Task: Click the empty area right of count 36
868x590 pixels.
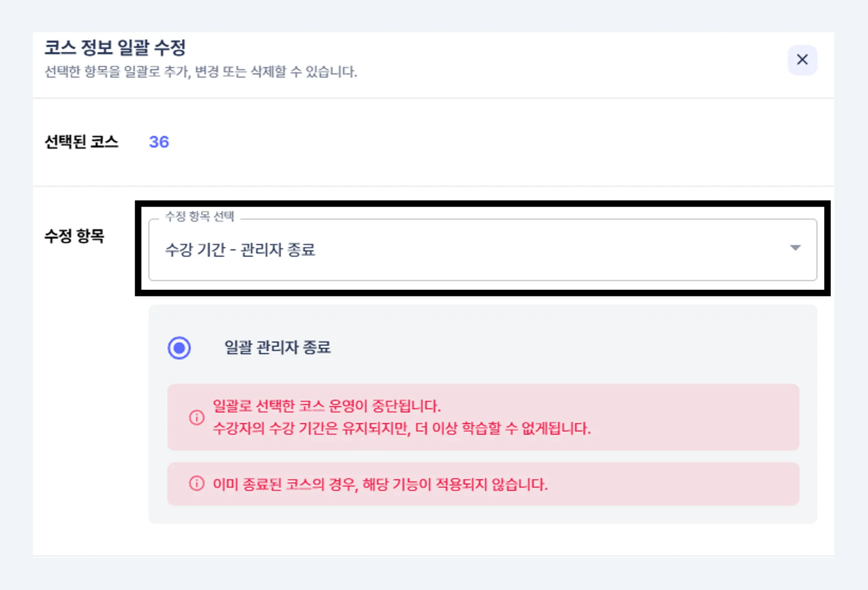Action: (466, 142)
